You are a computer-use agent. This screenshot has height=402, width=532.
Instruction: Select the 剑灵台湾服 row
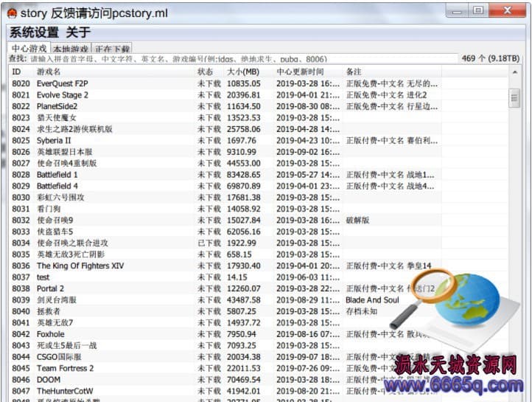259,299
